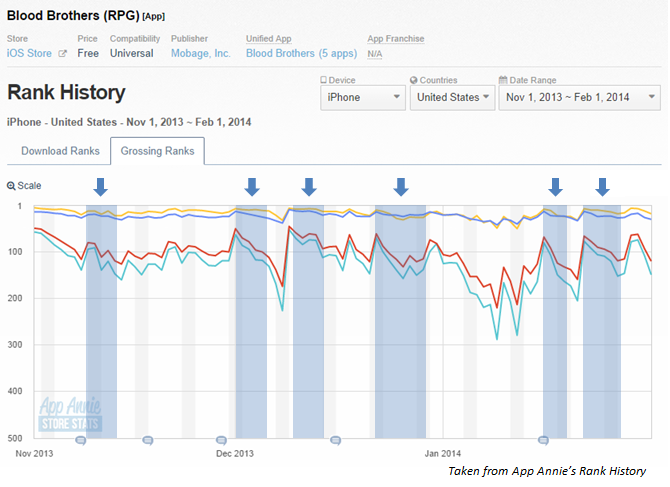This screenshot has width=670, height=487.
Task: Click the Unified App label
Action: pyautogui.click(x=268, y=38)
